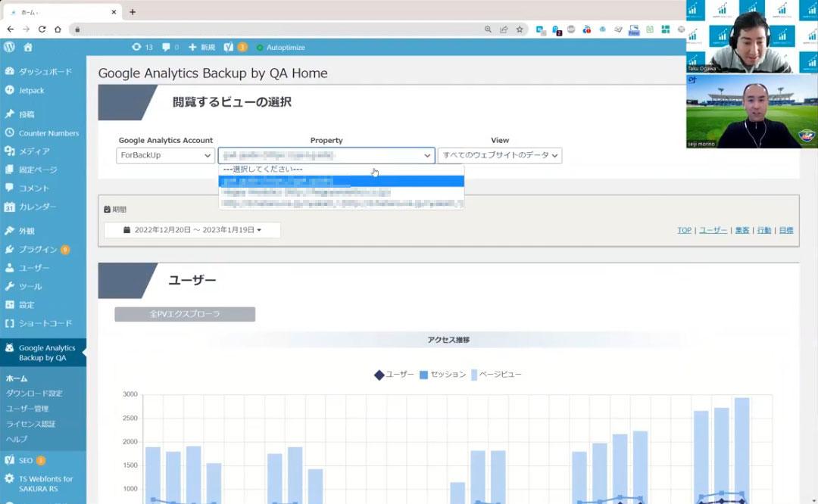Click the 全PVエクスプローラ button
Image resolution: width=818 pixels, height=504 pixels.
pos(184,313)
